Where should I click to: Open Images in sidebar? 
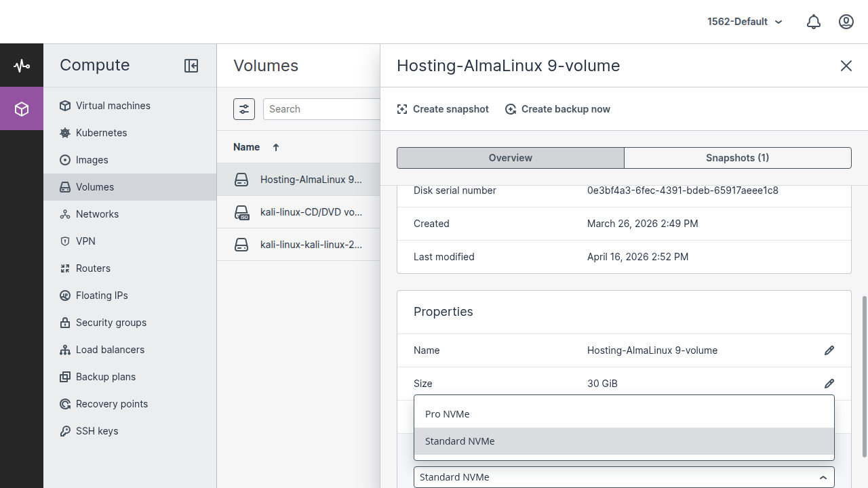click(x=130, y=160)
